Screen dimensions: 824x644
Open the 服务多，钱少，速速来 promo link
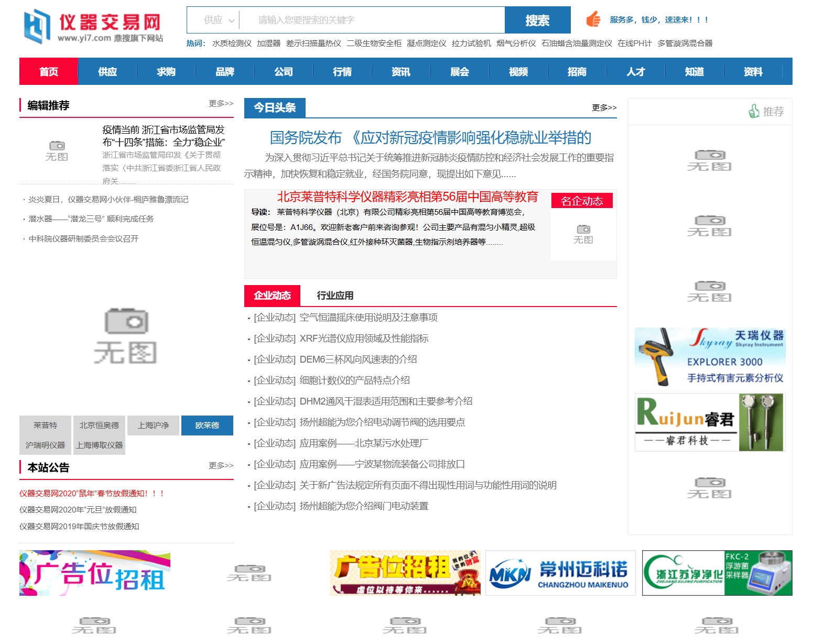coord(659,20)
